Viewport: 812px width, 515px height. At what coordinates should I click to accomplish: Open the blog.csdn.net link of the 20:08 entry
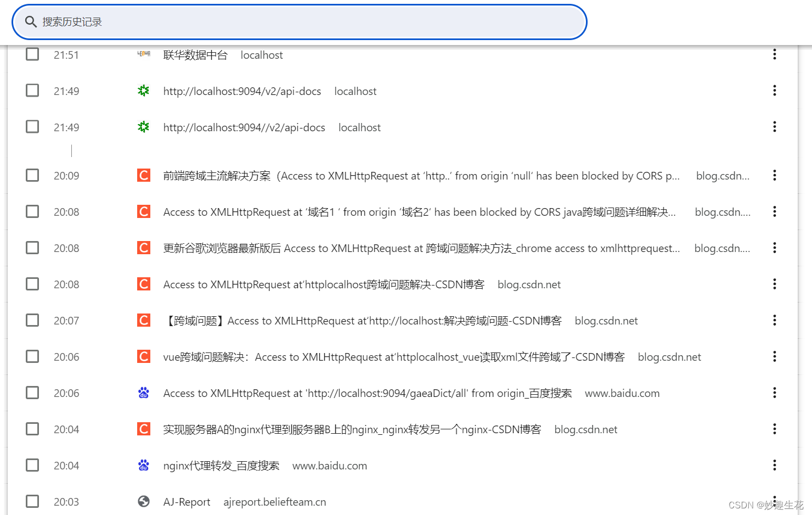click(723, 211)
